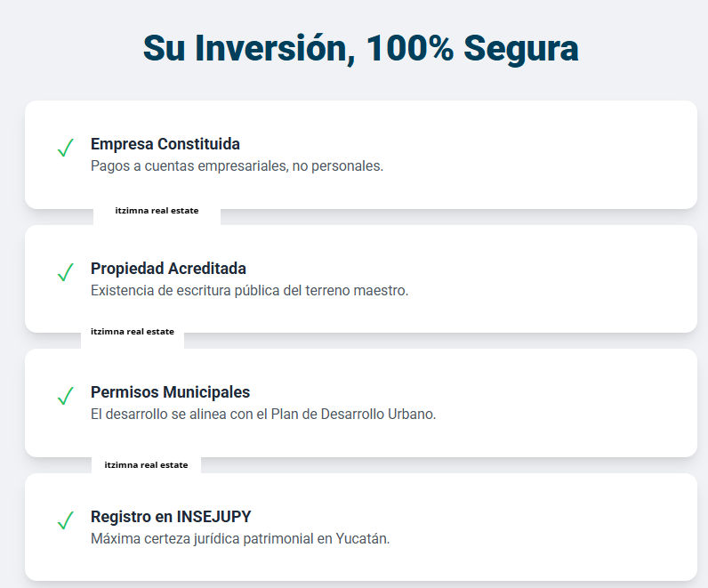
Task: Click the word 'Yucatán' in the last description
Action: 362,539
